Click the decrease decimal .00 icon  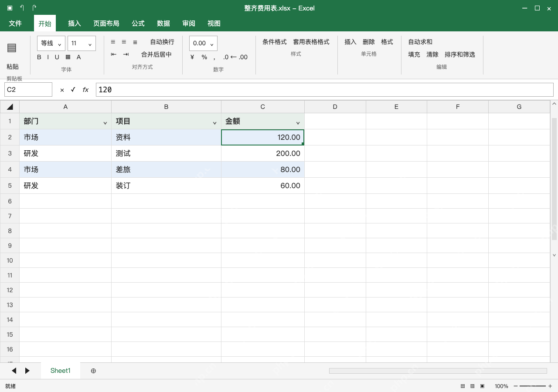[243, 57]
